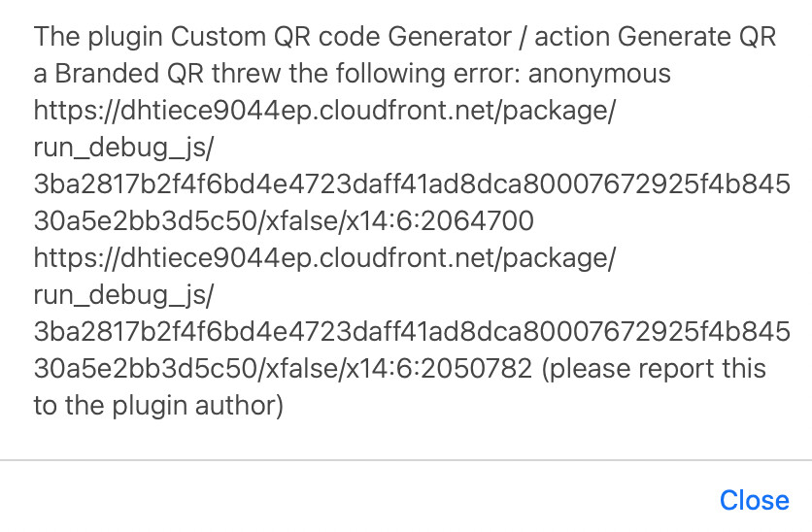Image resolution: width=812 pixels, height=532 pixels.
Task: Click the Close button
Action: [x=754, y=500]
